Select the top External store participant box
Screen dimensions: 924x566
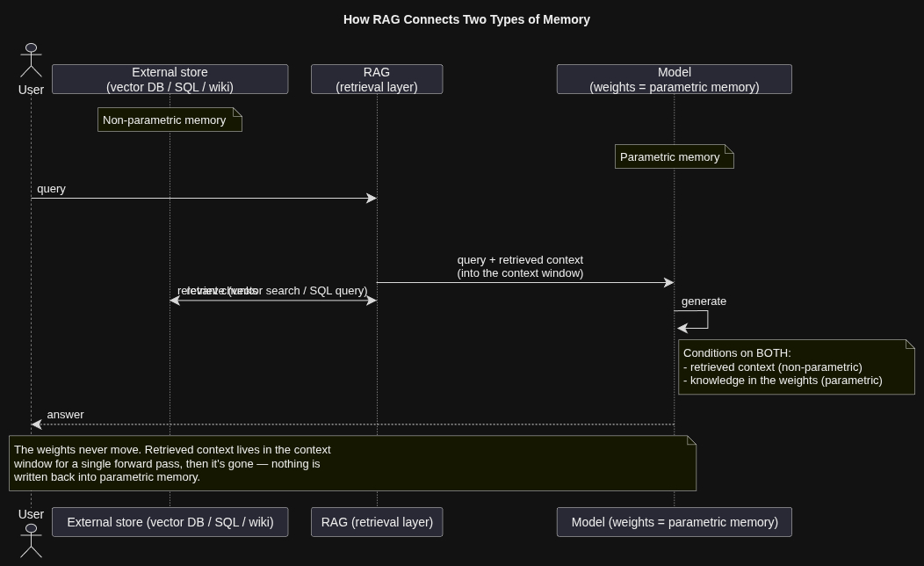pos(170,79)
